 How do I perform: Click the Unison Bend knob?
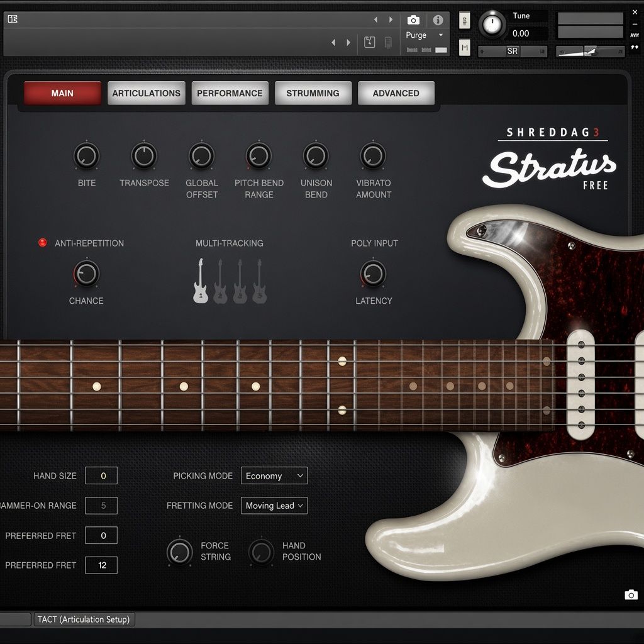click(x=316, y=156)
